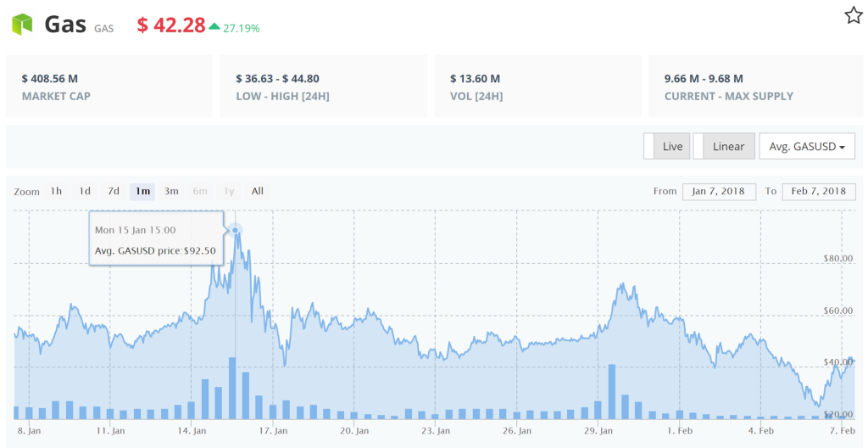Screen dimensions: 868x448
Task: Open the Avg. GASUSD dropdown
Action: [x=806, y=146]
